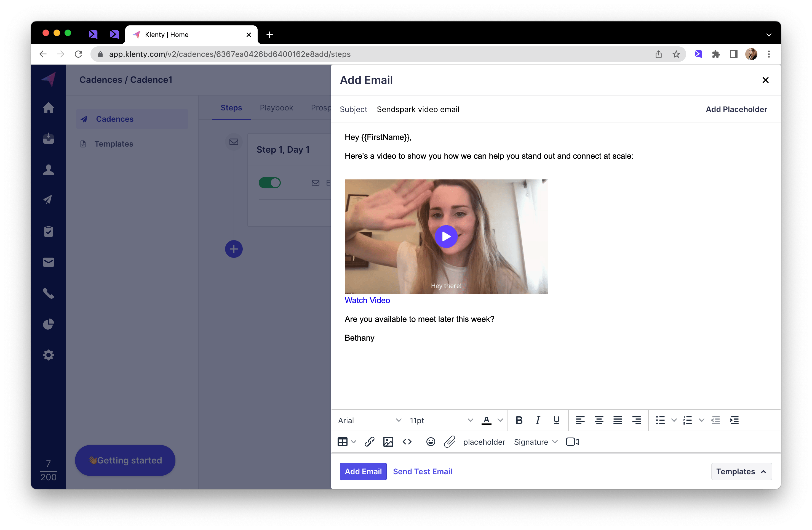Open the Reports pie-chart sidebar icon
Image resolution: width=812 pixels, height=530 pixels.
49,324
